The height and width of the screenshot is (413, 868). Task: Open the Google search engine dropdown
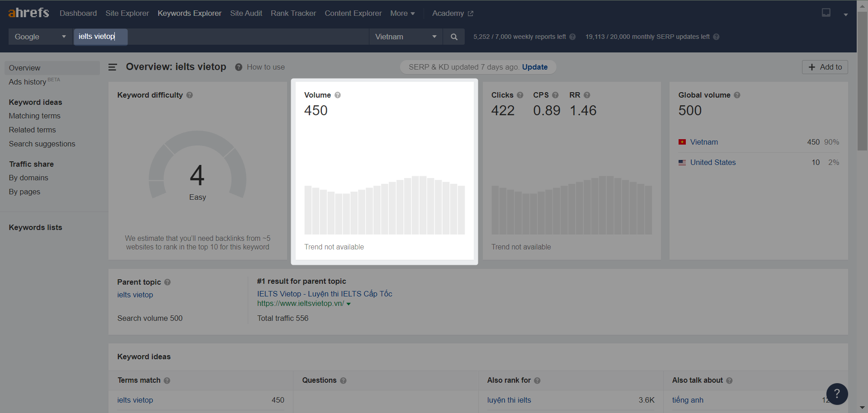coord(40,37)
